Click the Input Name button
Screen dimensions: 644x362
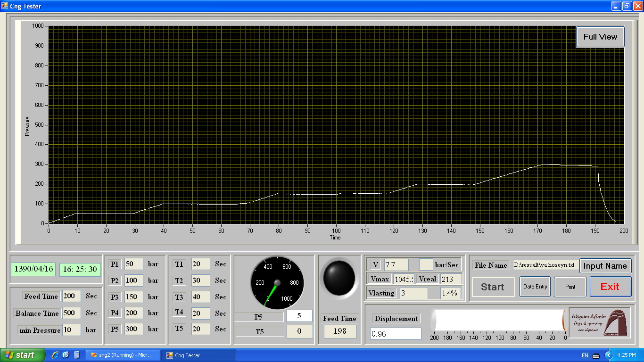605,266
